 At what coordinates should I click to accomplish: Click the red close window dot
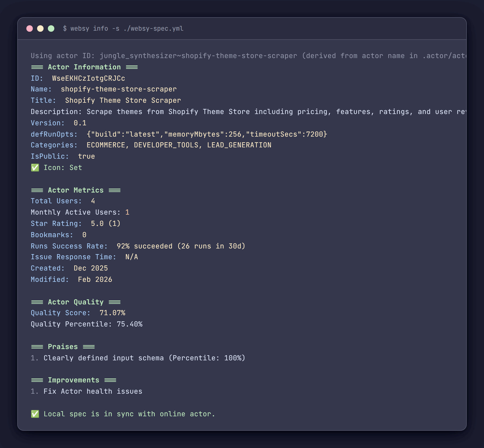(30, 29)
